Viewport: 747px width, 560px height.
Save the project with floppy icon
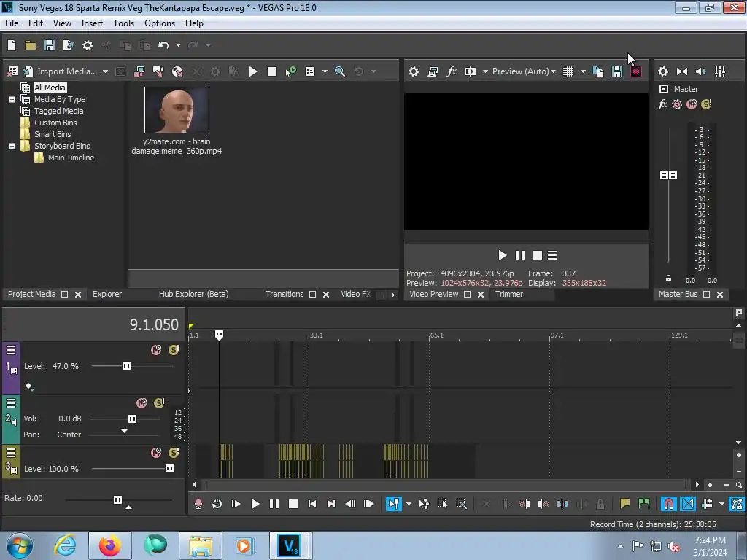pyautogui.click(x=49, y=45)
